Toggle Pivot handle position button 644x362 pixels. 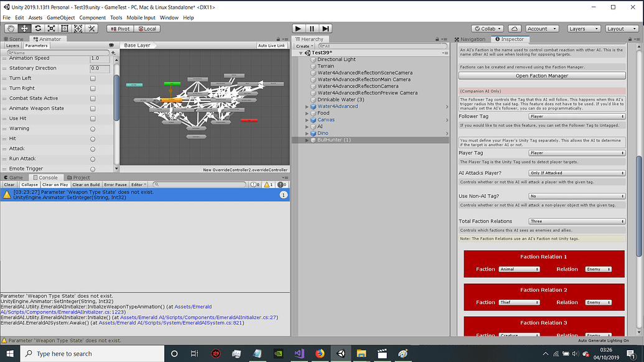tap(120, 29)
